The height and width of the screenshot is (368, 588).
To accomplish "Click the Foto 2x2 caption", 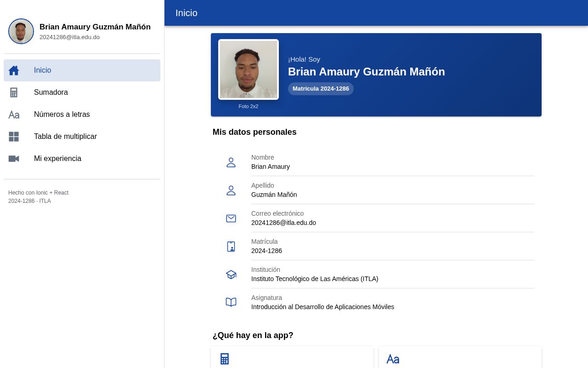I will [249, 106].
